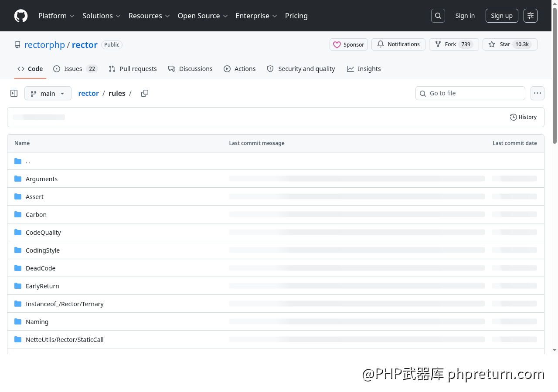
Task: Open the Arguments folder
Action: pos(41,179)
